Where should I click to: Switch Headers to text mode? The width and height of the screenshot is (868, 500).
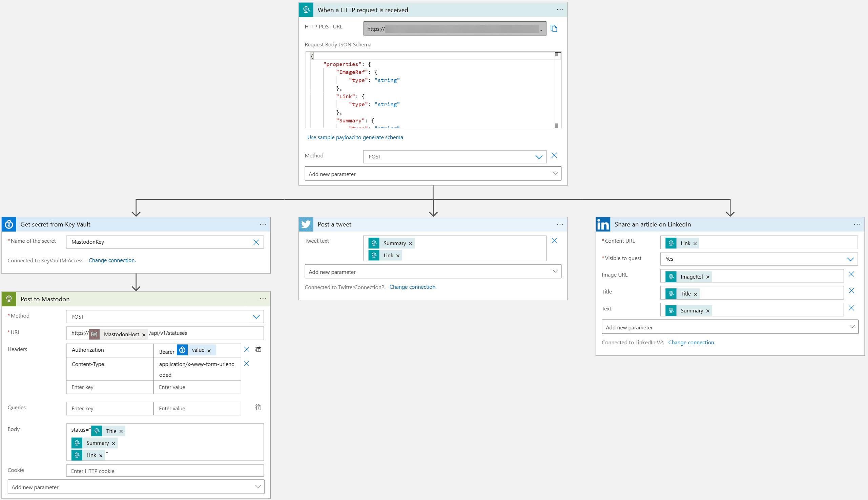pyautogui.click(x=258, y=349)
